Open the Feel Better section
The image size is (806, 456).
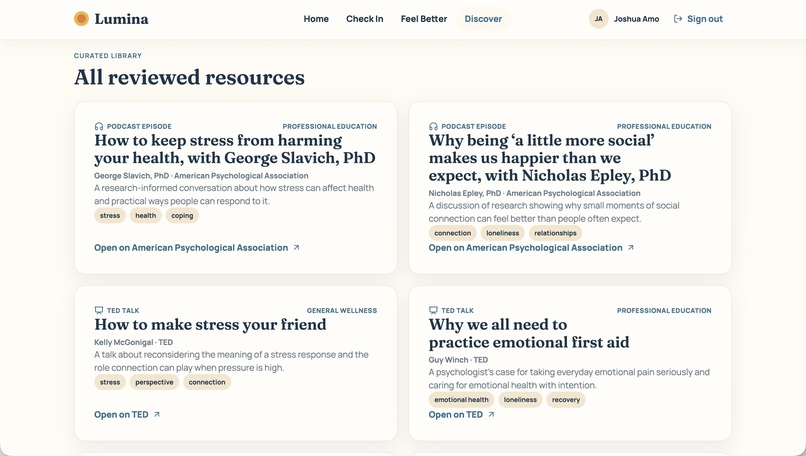tap(424, 19)
